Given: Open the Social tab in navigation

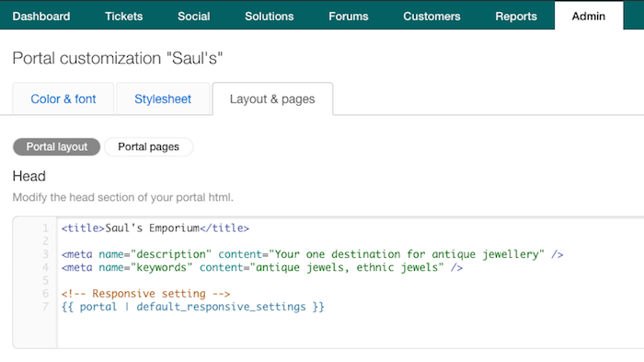Looking at the screenshot, I should click(193, 16).
